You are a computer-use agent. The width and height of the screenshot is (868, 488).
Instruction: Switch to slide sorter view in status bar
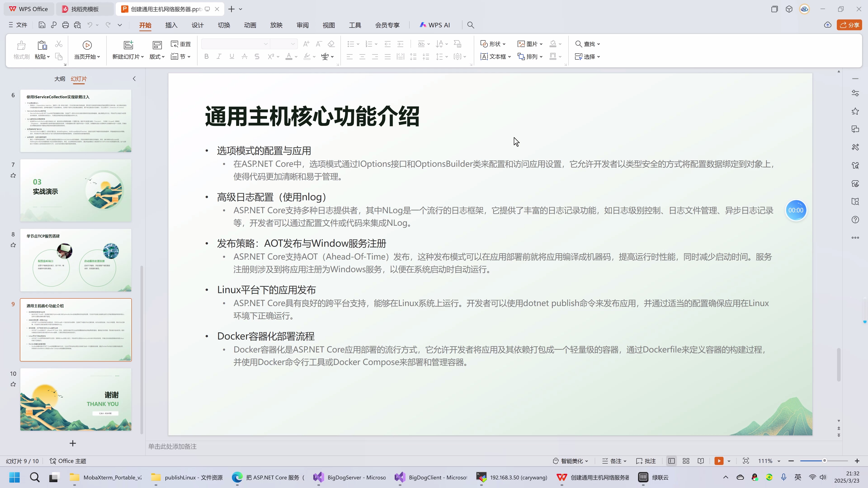(x=686, y=461)
